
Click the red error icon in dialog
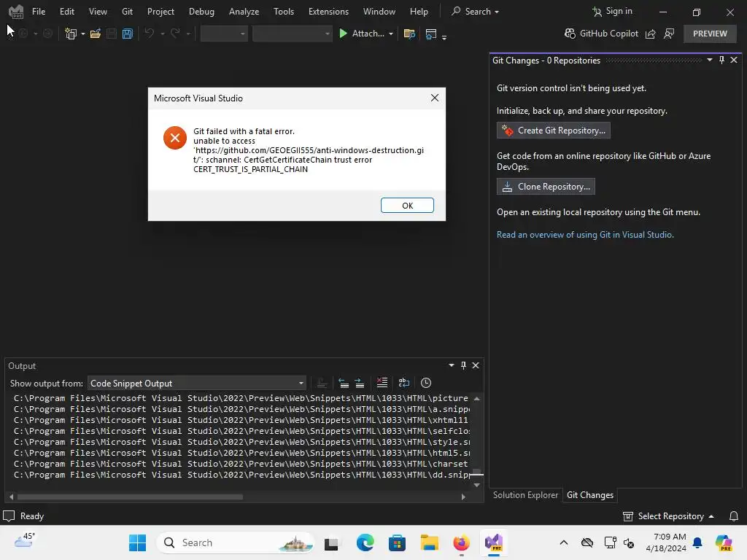(175, 138)
